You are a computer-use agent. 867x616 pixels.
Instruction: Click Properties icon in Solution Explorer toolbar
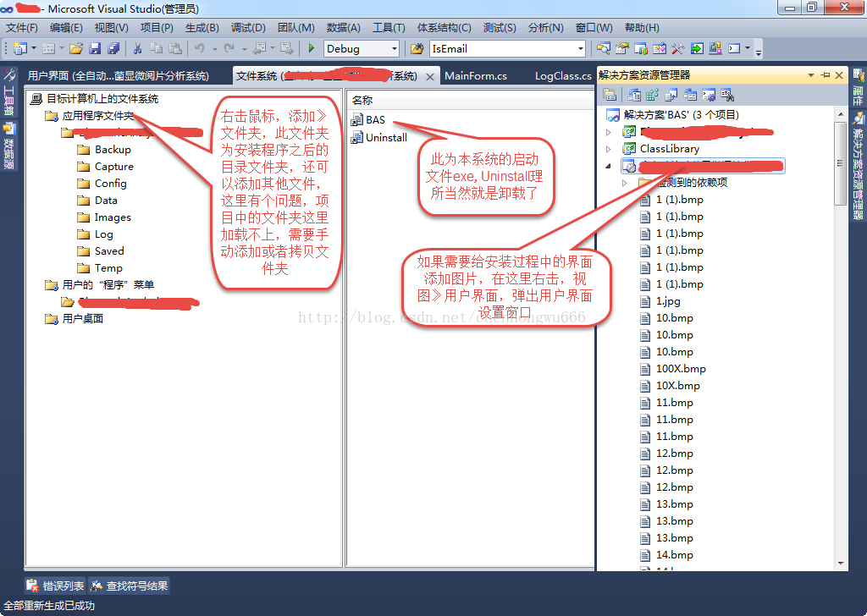click(610, 95)
